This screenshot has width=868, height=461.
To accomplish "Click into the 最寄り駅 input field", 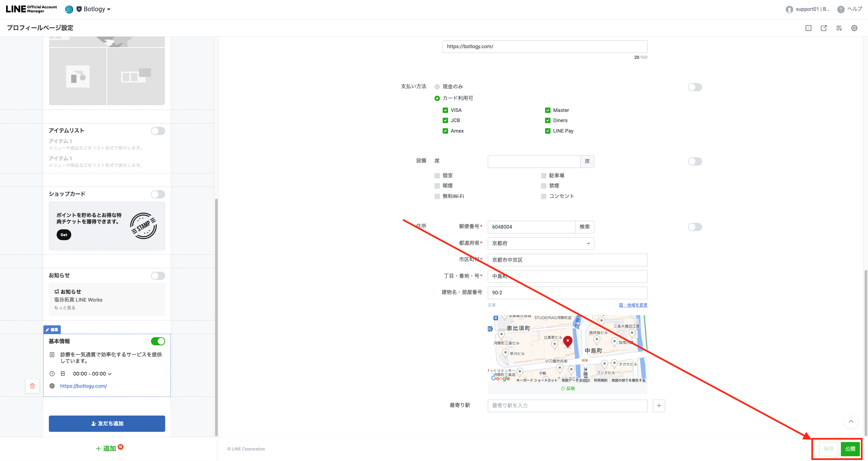I will [x=567, y=406].
